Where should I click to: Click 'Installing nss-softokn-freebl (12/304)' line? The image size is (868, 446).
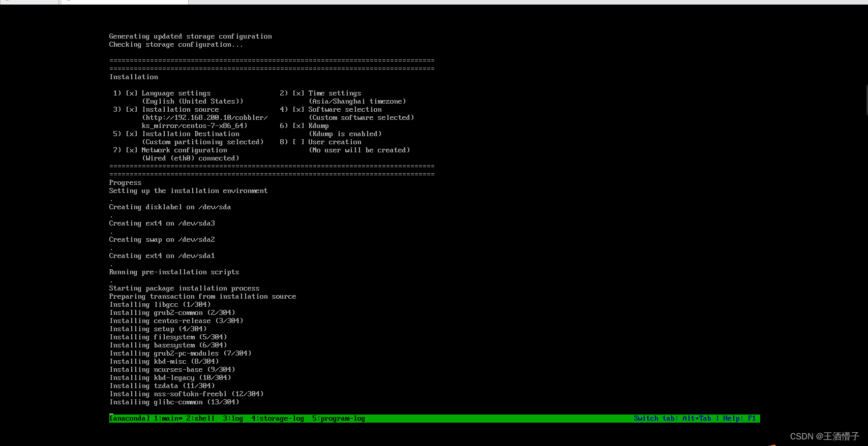[x=187, y=394]
